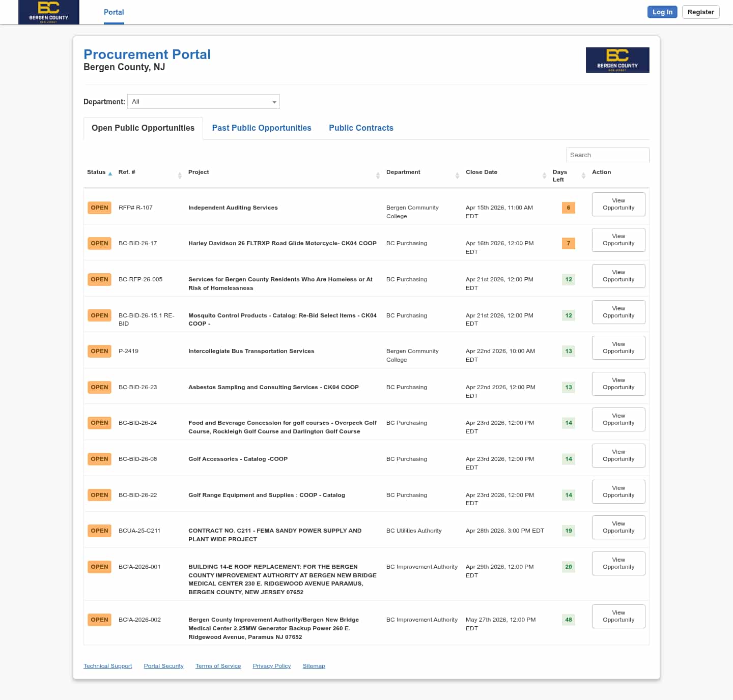
Task: Click the Bergen County logo beside portal title
Action: (617, 60)
